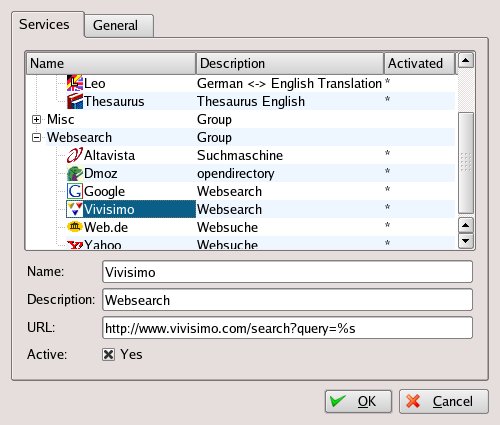Select the Web.de entry
The width and height of the screenshot is (500, 425).
tap(106, 227)
